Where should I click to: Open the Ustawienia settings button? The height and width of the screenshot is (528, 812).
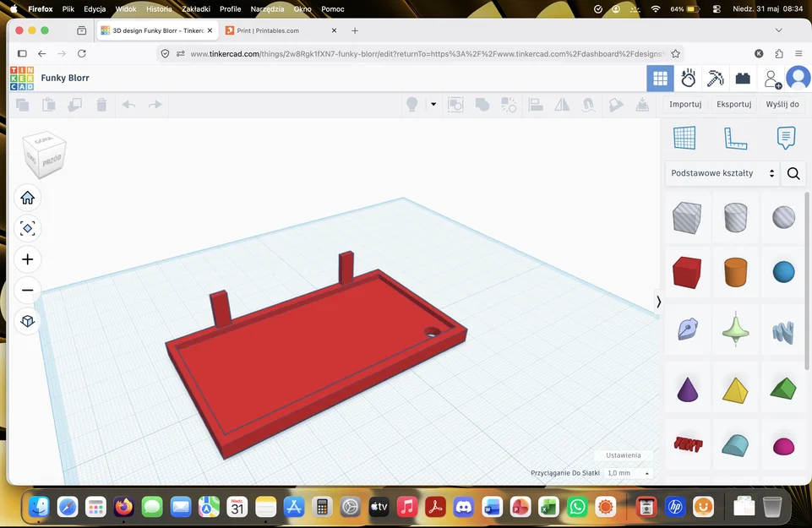623,455
